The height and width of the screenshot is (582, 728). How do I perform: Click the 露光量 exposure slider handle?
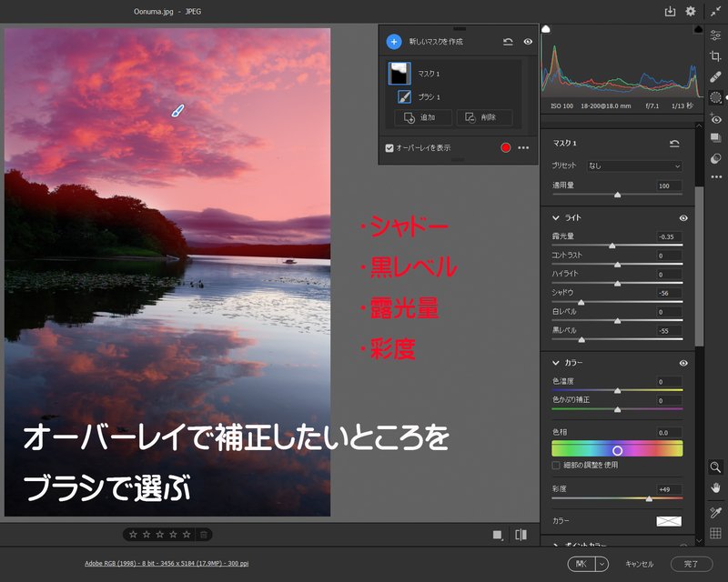click(x=612, y=246)
